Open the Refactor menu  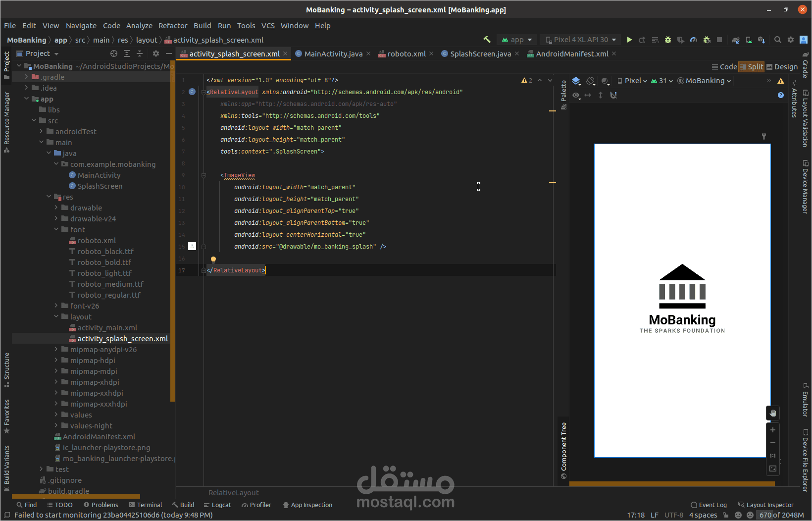(173, 26)
